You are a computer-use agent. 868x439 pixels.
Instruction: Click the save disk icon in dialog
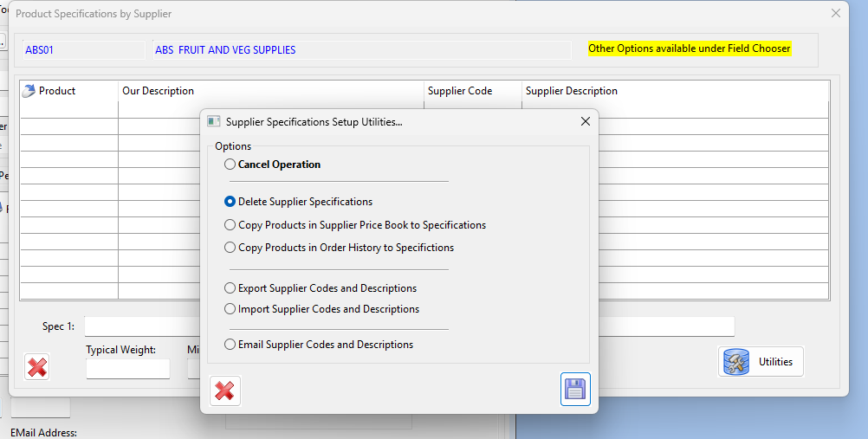pos(575,390)
